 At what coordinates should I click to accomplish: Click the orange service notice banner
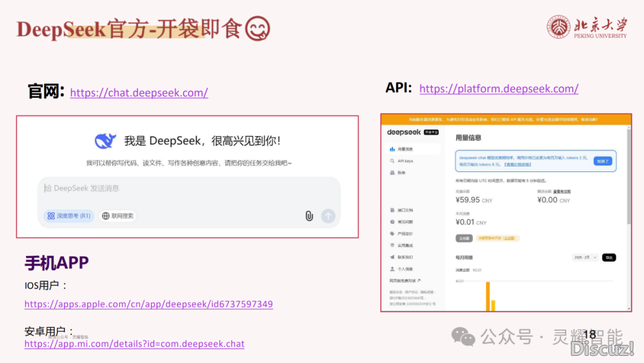point(506,119)
